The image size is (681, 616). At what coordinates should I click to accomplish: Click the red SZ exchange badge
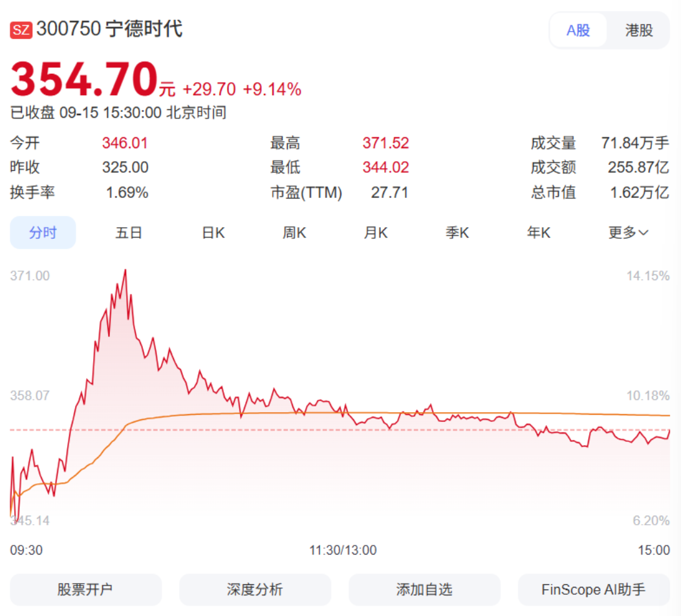21,30
